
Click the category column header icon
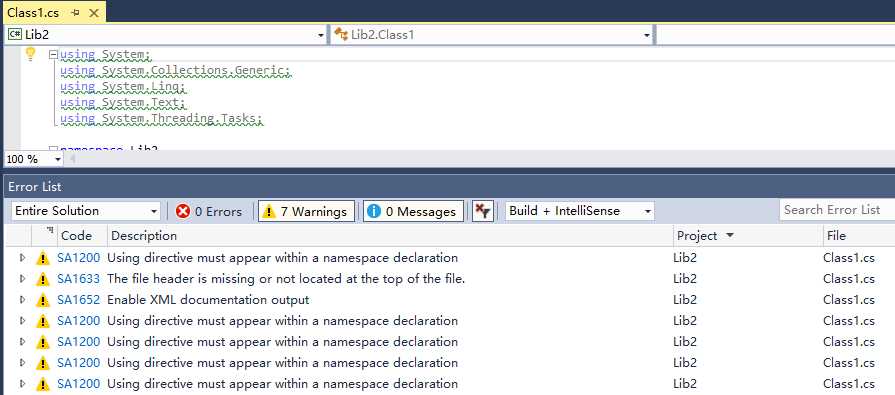50,231
